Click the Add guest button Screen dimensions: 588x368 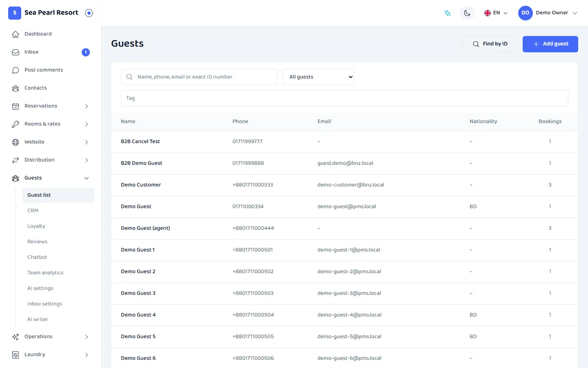pos(550,44)
